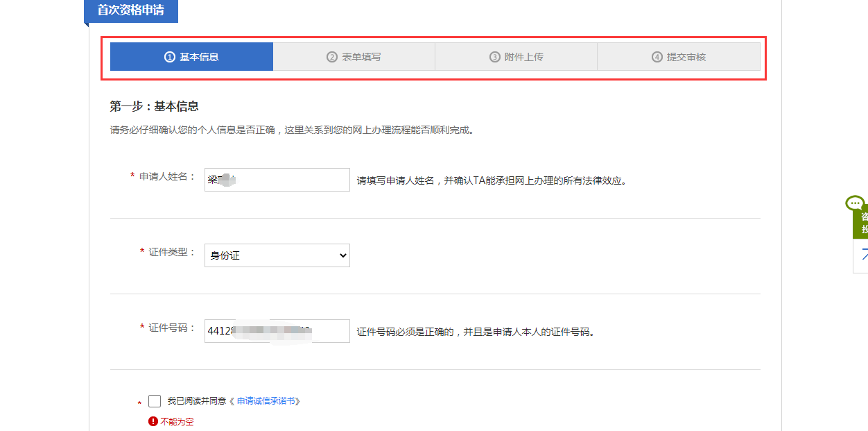The width and height of the screenshot is (868, 431).
Task: Click the red error exclamation icon
Action: point(153,421)
